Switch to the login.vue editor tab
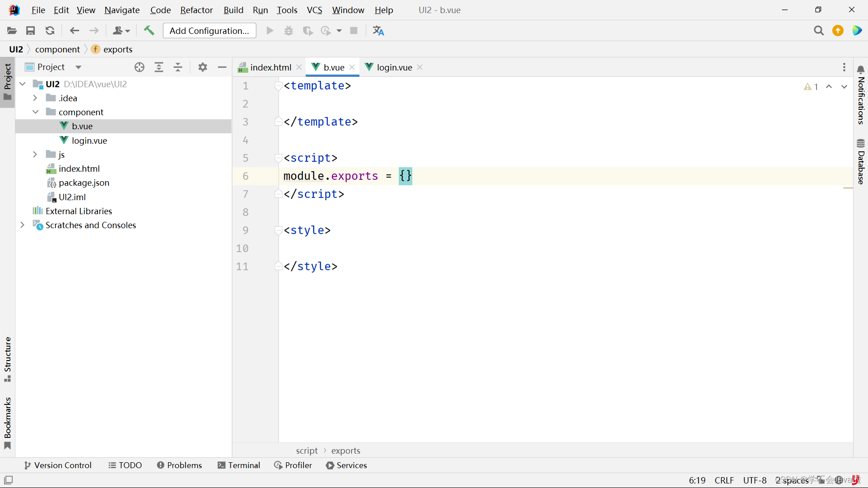This screenshot has width=868, height=488. pyautogui.click(x=394, y=67)
